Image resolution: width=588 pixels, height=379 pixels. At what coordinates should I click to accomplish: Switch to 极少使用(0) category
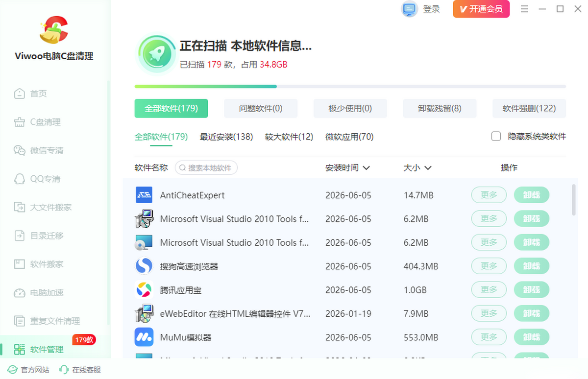pyautogui.click(x=350, y=108)
